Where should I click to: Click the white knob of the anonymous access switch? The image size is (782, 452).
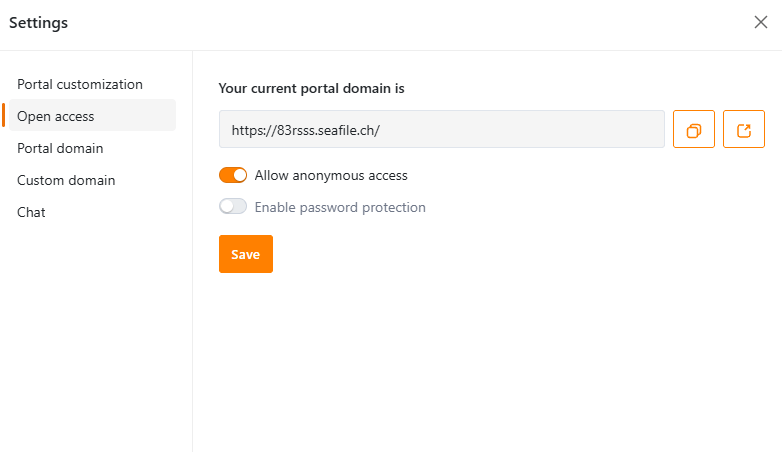pyautogui.click(x=240, y=175)
